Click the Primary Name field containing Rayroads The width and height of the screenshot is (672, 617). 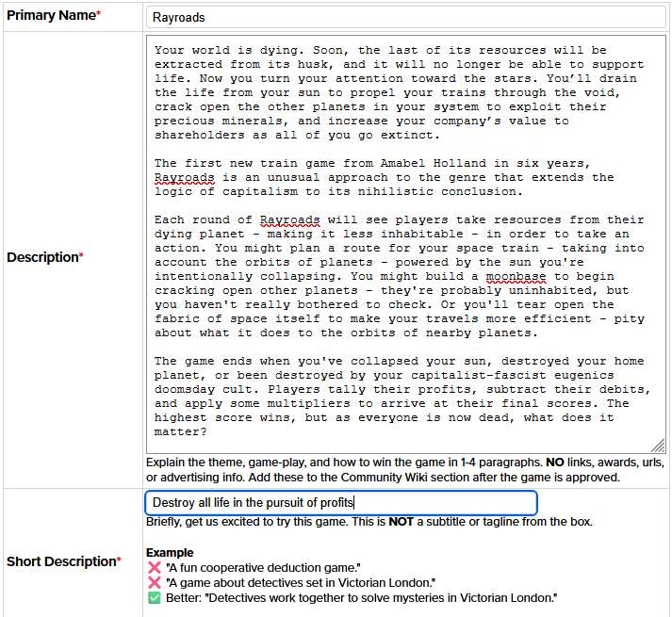tap(405, 17)
